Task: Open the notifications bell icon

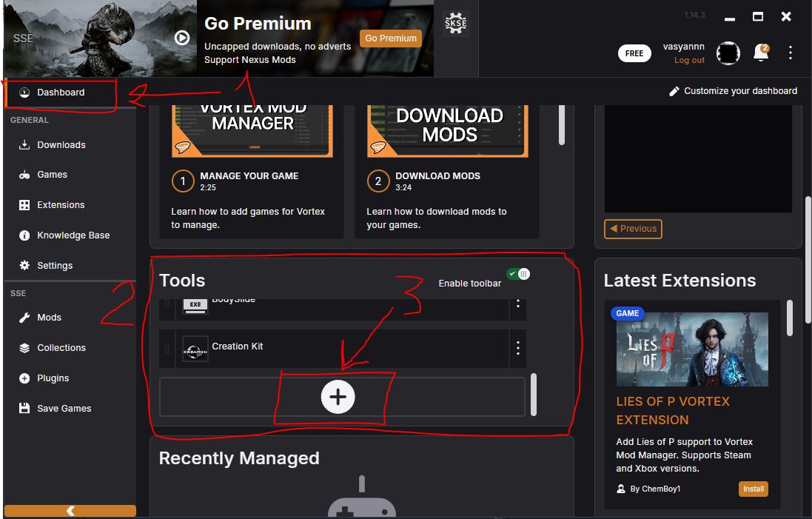Action: point(761,53)
